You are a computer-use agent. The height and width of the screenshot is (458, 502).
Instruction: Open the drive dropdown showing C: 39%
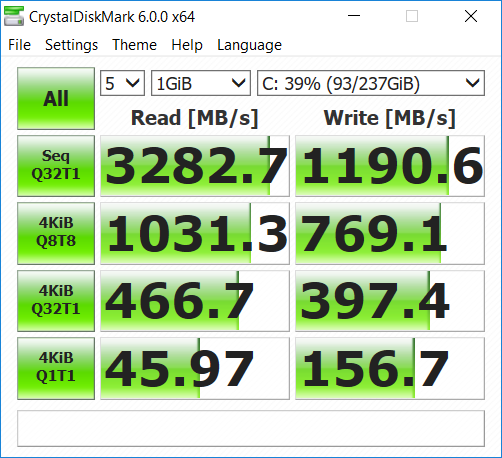[371, 83]
